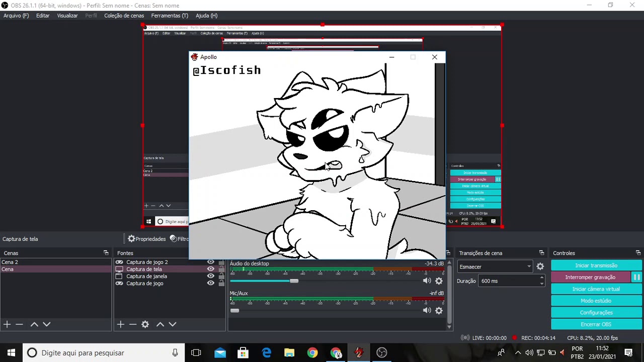Toggle the lock on Captura de tela
The image size is (644, 362).
pos(221,269)
